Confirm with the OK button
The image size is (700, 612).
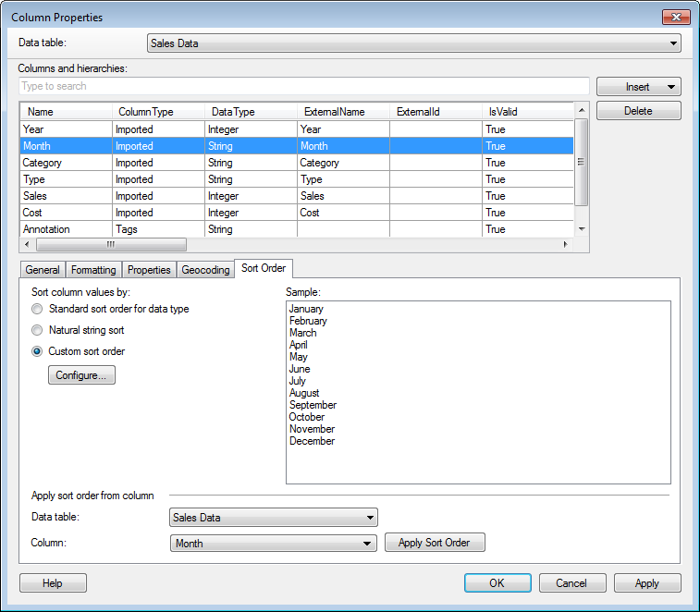point(497,583)
